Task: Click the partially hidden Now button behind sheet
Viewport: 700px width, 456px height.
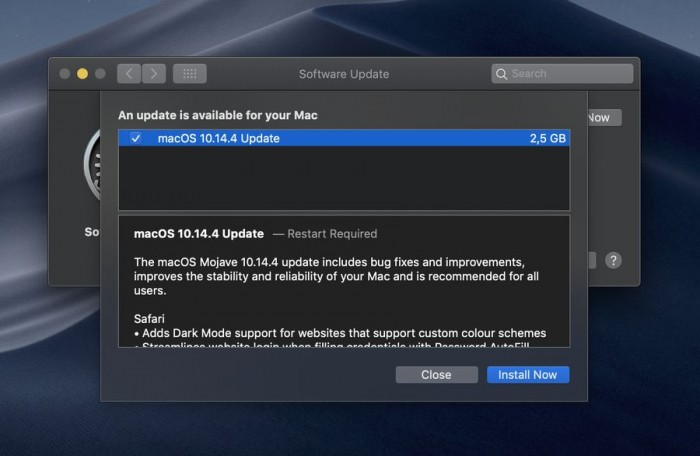Action: tap(604, 118)
